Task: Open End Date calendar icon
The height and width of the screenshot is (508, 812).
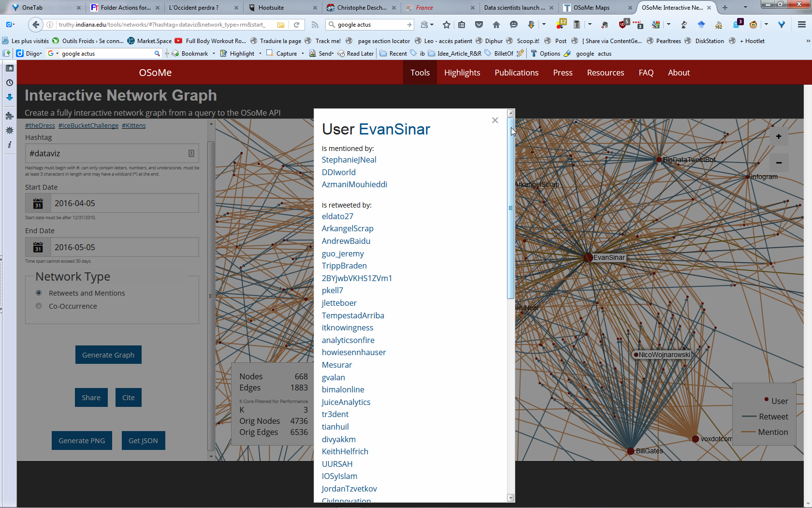Action: [x=38, y=247]
